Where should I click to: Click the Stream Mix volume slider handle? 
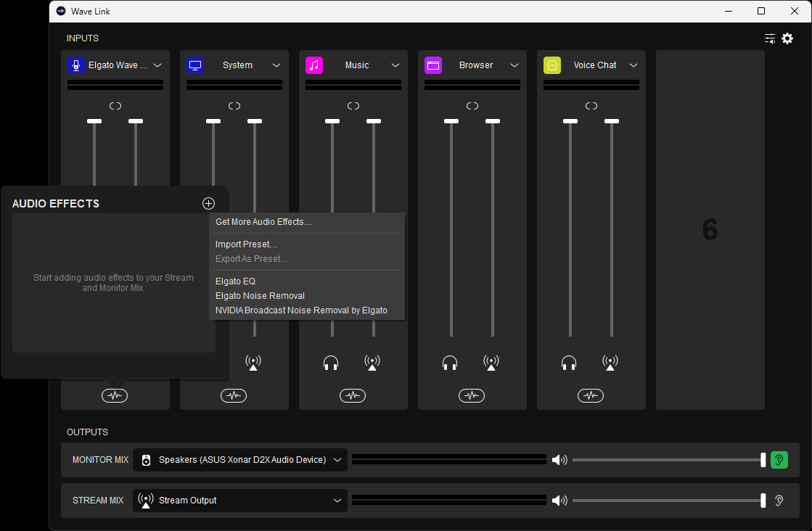763,501
